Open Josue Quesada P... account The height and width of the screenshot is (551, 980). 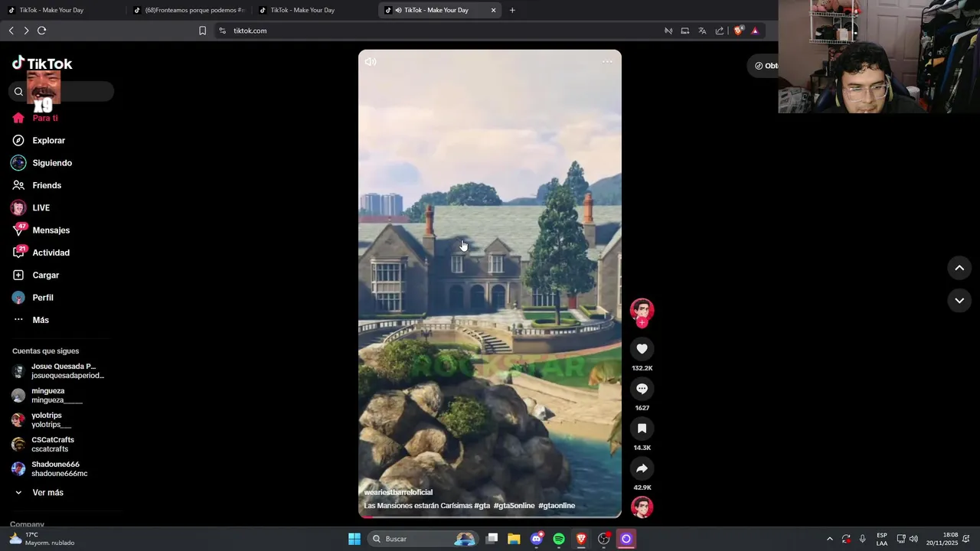click(59, 371)
